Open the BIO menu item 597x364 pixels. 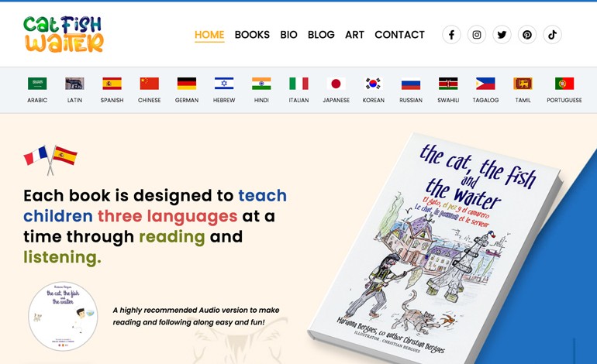(288, 35)
